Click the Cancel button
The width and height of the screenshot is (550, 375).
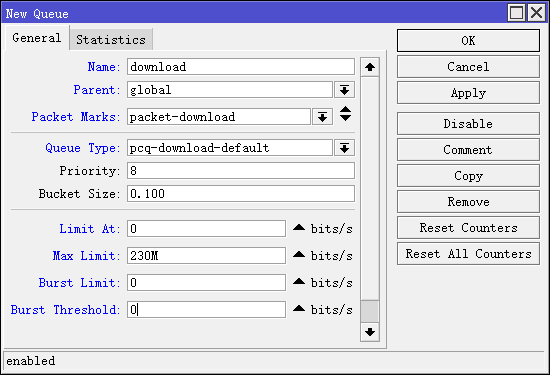coord(468,67)
